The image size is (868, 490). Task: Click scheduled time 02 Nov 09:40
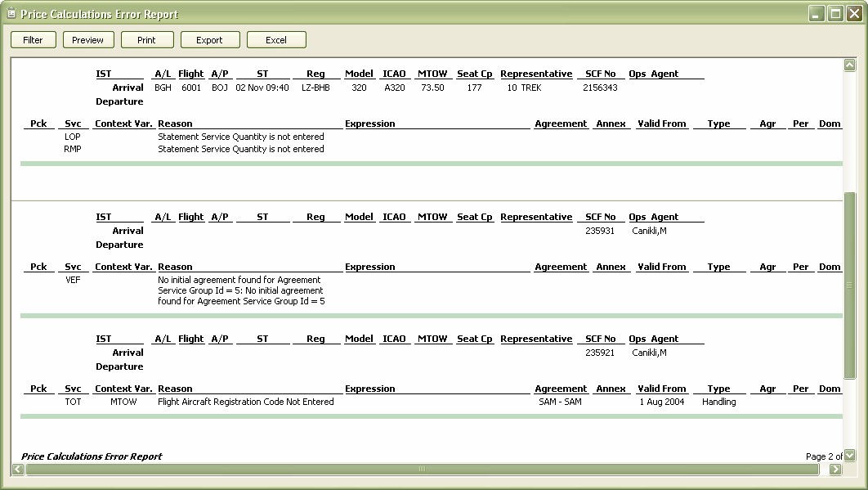(x=262, y=88)
